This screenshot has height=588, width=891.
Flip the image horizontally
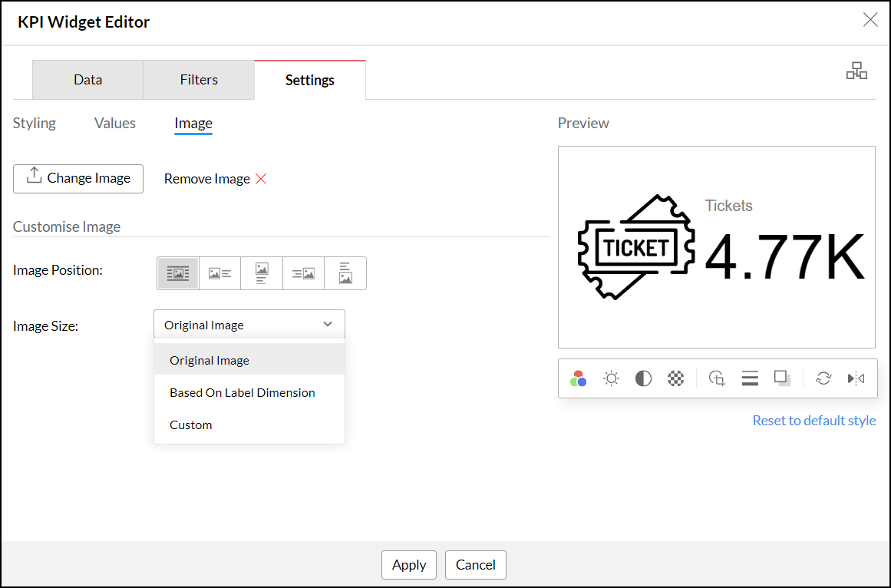point(856,378)
